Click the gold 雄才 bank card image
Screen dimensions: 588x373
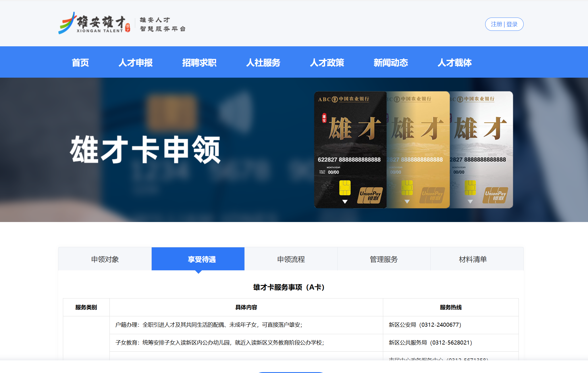coord(418,150)
